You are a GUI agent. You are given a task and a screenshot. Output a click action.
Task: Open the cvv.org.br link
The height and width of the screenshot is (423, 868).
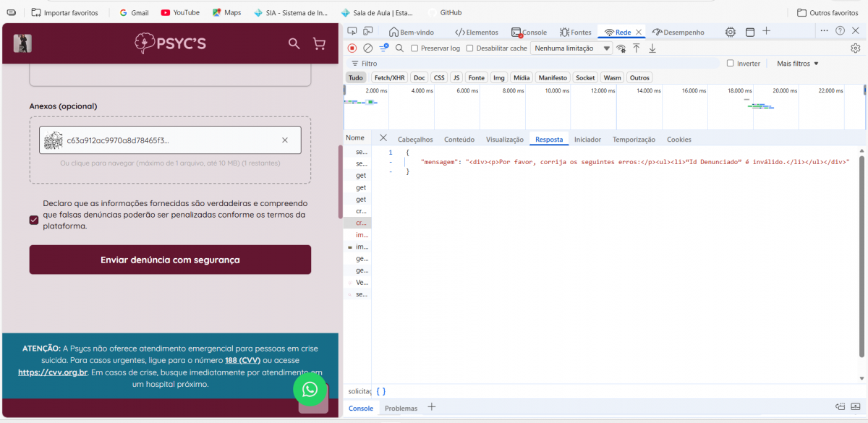[53, 372]
